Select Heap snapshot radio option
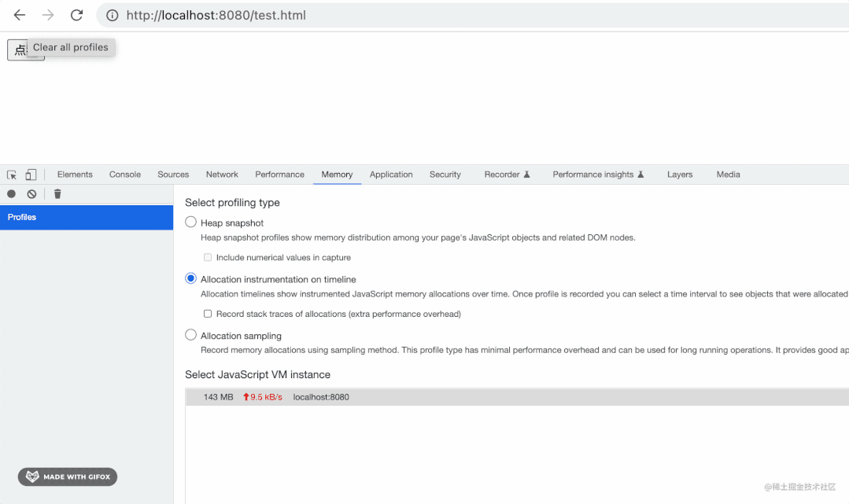849x504 pixels. click(190, 222)
